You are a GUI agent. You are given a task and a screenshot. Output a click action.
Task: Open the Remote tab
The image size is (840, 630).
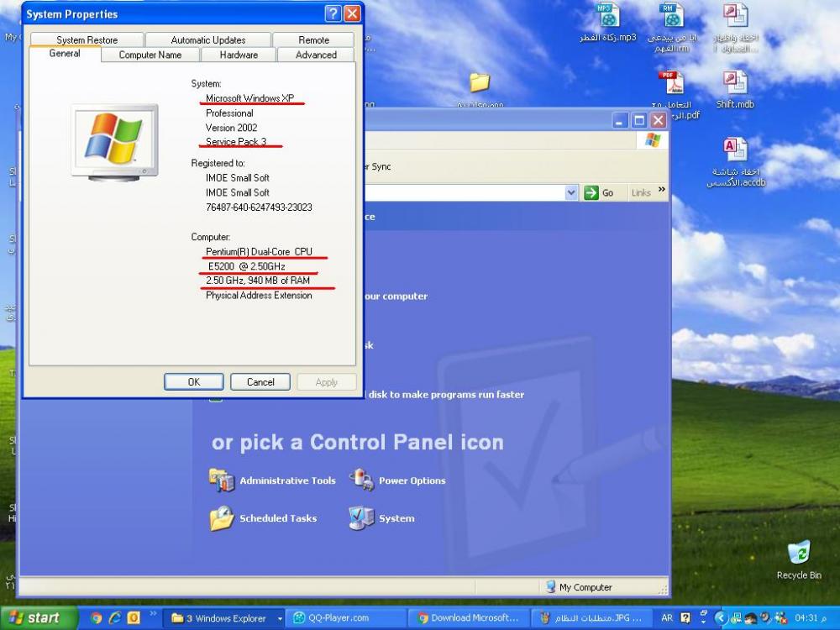click(313, 39)
